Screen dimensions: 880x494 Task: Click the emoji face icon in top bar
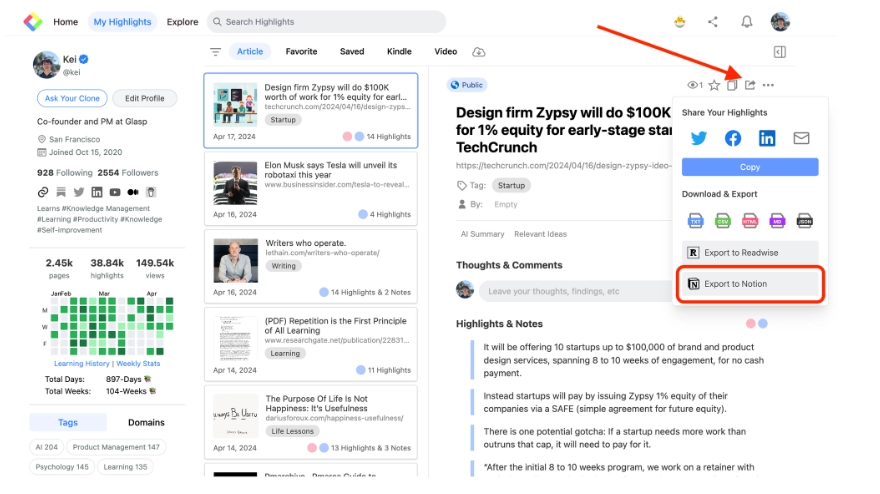pyautogui.click(x=680, y=22)
